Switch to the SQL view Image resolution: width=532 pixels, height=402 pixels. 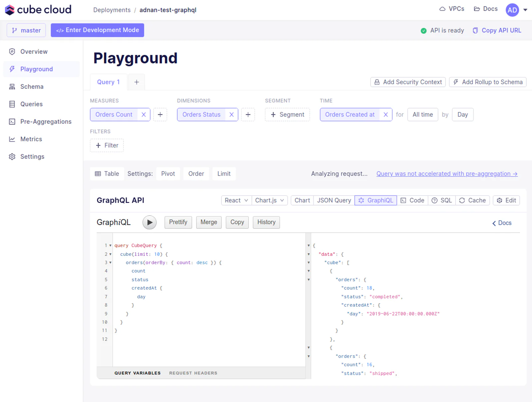[x=442, y=201]
